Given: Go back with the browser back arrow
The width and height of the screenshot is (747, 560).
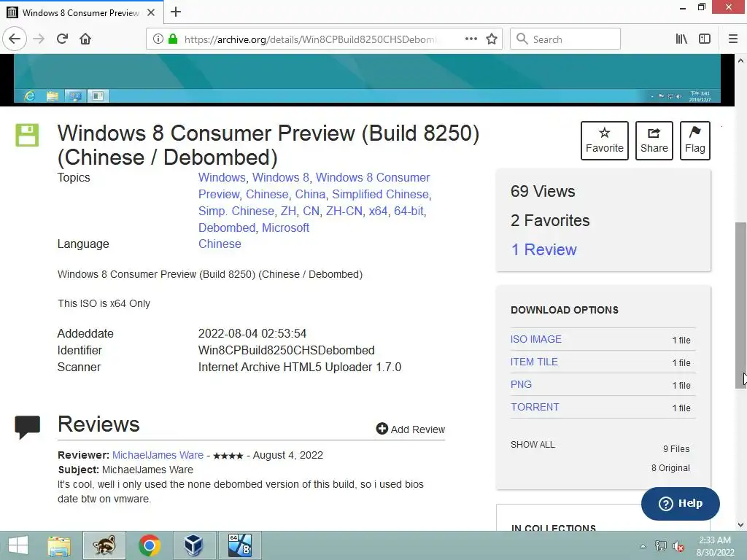Looking at the screenshot, I should tap(15, 39).
